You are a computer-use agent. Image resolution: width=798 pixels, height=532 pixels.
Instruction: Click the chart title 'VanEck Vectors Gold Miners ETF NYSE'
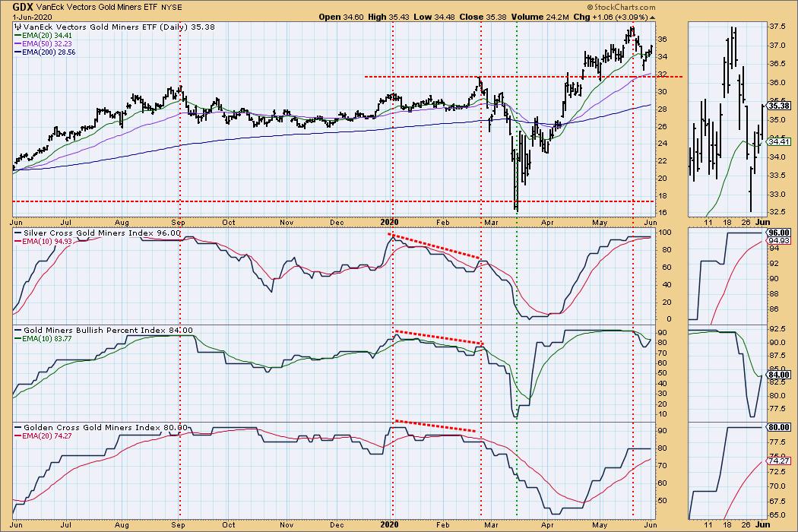click(109, 8)
